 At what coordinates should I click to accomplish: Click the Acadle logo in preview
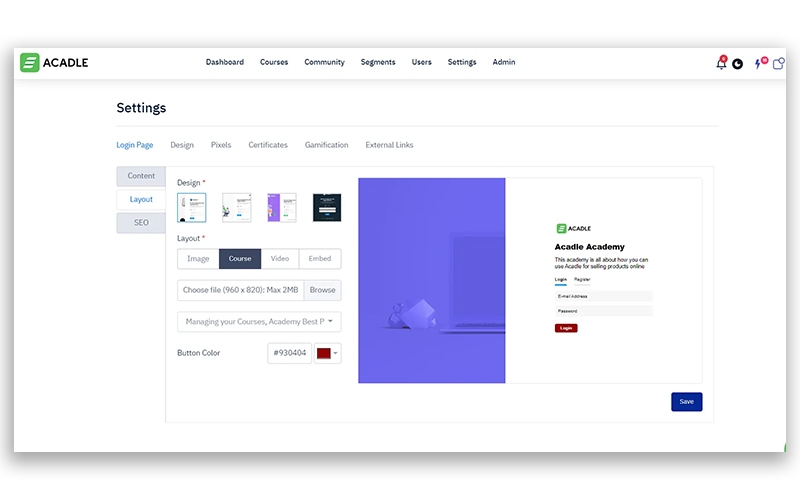[x=573, y=229]
